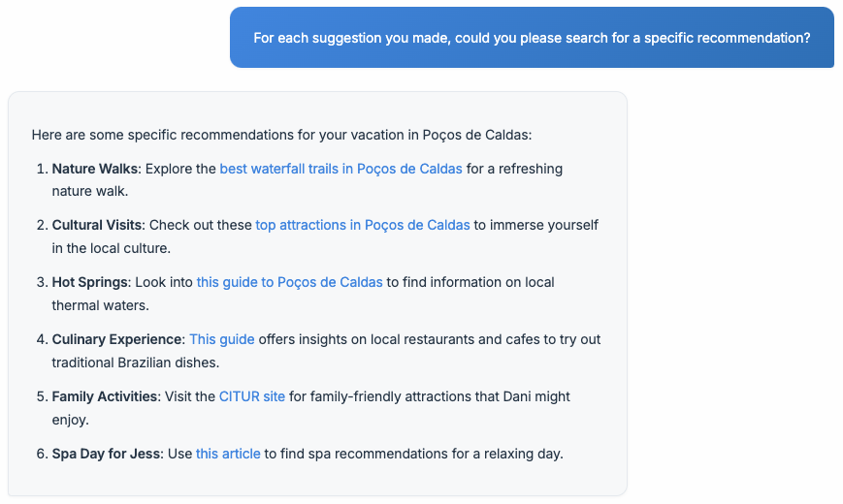Click the bold 'Nature Walks' label
This screenshot has height=504, width=843.
95,169
